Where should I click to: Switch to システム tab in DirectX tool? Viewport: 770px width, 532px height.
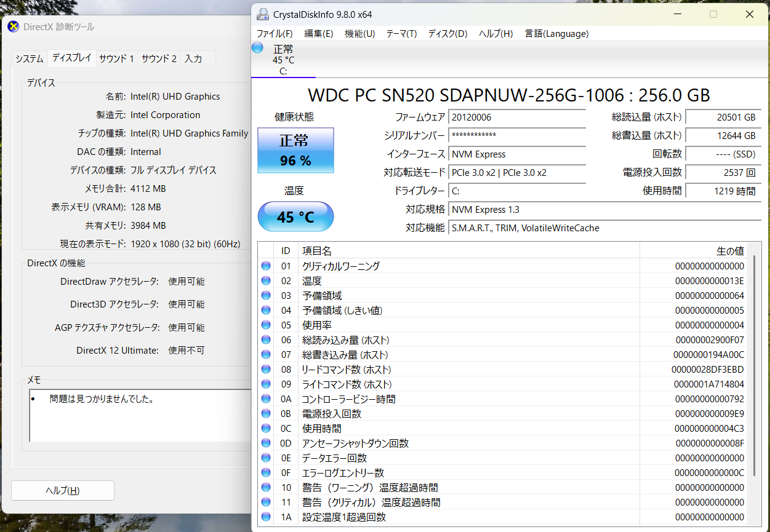click(x=30, y=59)
